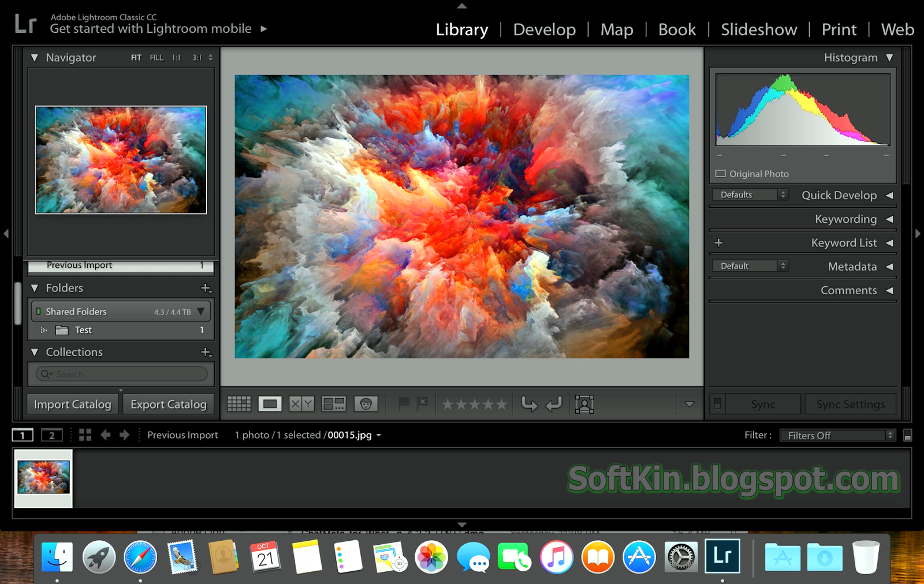924x584 pixels.
Task: Open the Metadata Default set dropdown
Action: point(750,266)
